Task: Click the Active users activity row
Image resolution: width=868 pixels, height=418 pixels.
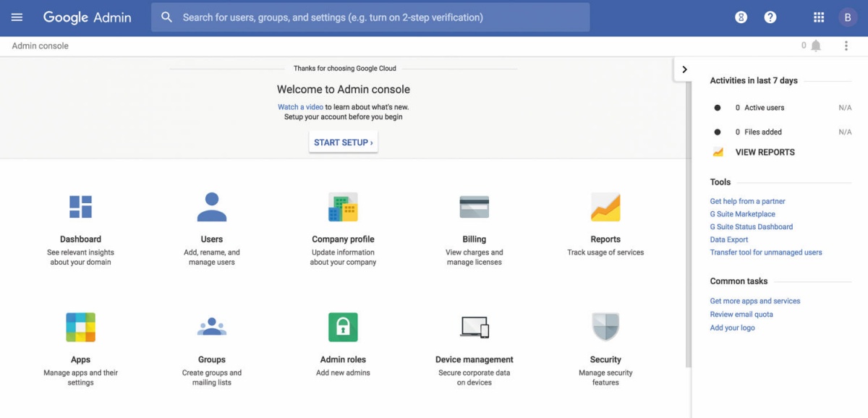Action: pyautogui.click(x=781, y=108)
